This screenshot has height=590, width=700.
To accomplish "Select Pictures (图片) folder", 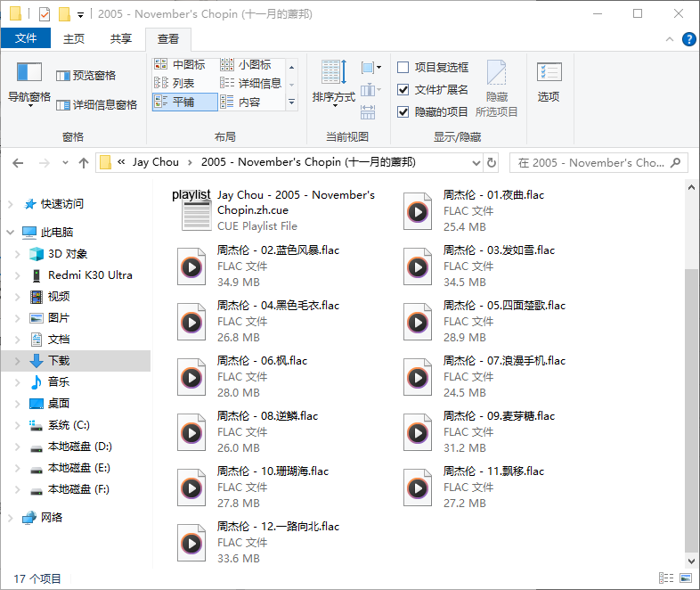I will (x=59, y=318).
